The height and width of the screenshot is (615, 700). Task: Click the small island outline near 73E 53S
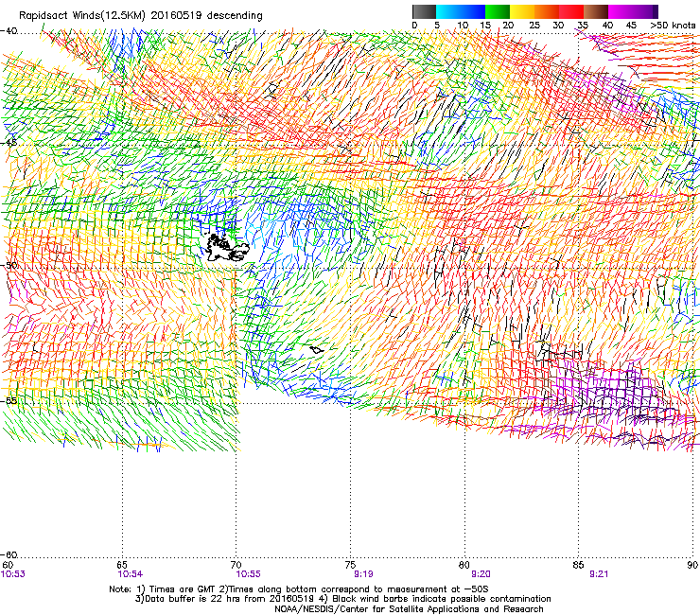pos(317,350)
